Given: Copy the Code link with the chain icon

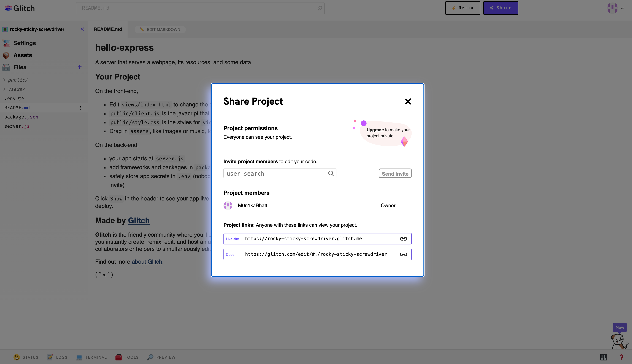Looking at the screenshot, I should (x=403, y=254).
